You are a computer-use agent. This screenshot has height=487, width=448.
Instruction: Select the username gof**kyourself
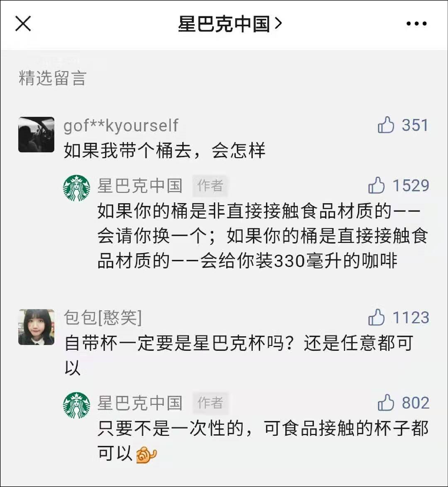121,125
